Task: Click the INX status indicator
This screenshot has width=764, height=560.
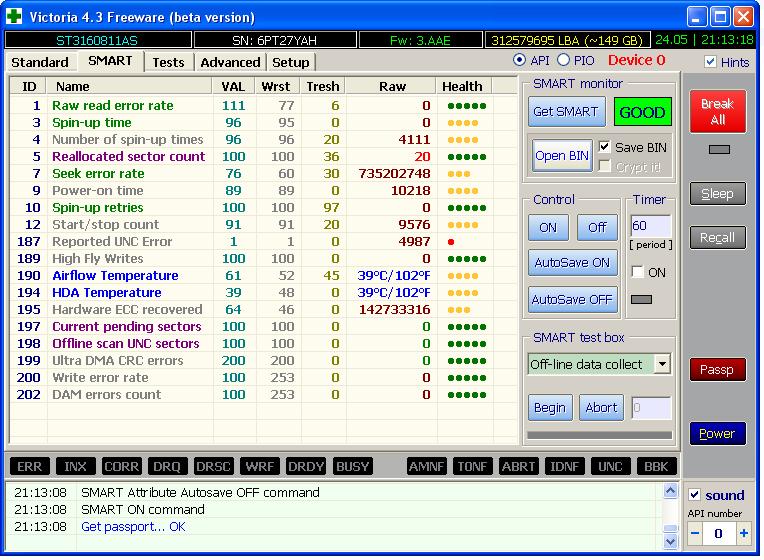Action: [75, 466]
